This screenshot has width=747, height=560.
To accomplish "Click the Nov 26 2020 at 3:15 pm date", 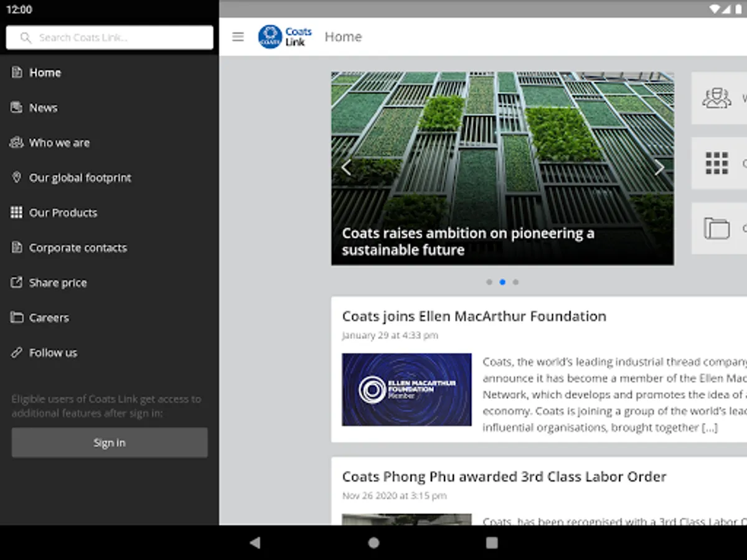I will point(394,496).
